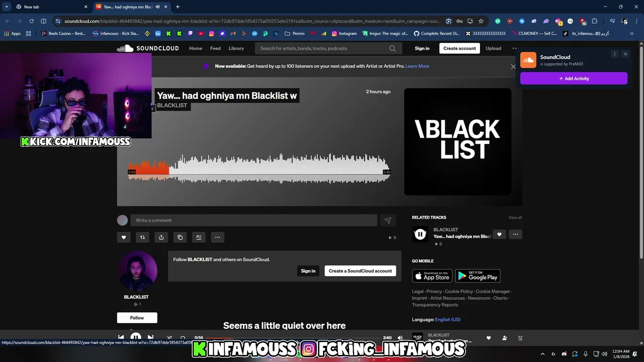
Task: Open the BLACKLIST profile avatar
Action: (x=137, y=271)
